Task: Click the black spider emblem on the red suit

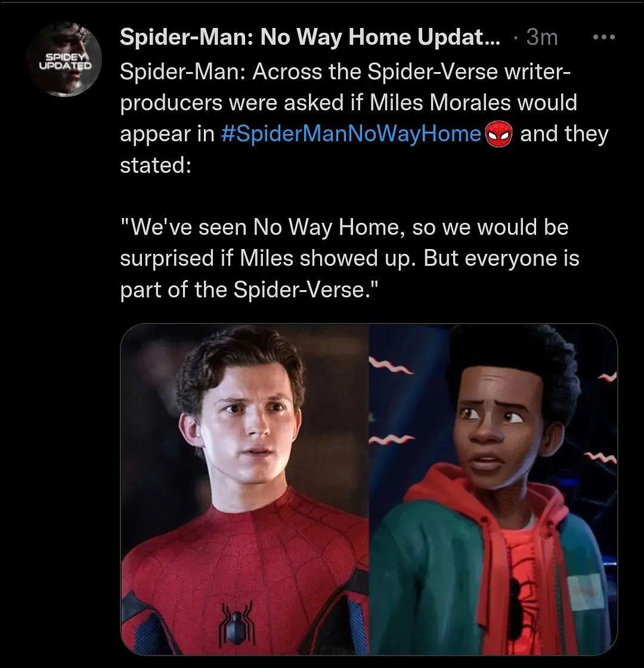Action: click(237, 623)
